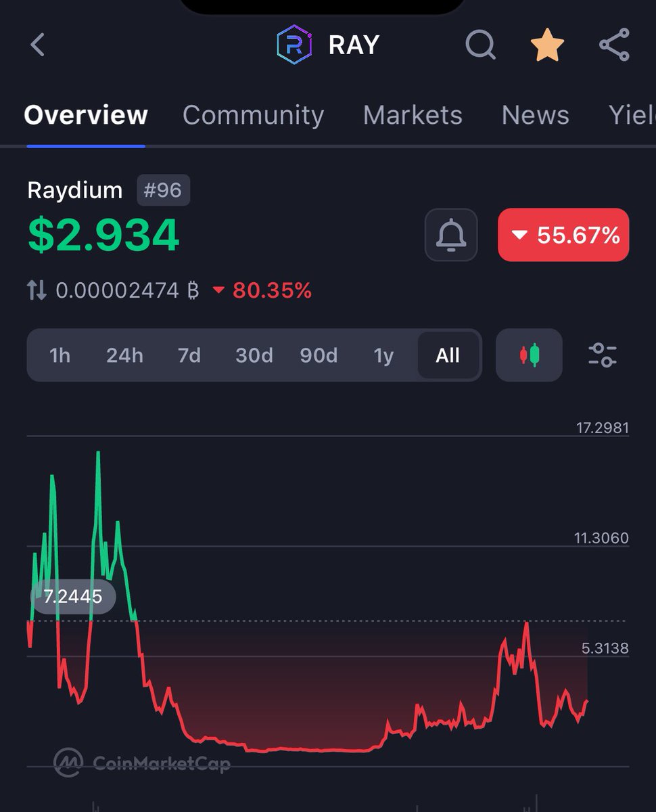Tap the RAY ticker title
This screenshot has width=656, height=812.
[x=354, y=45]
